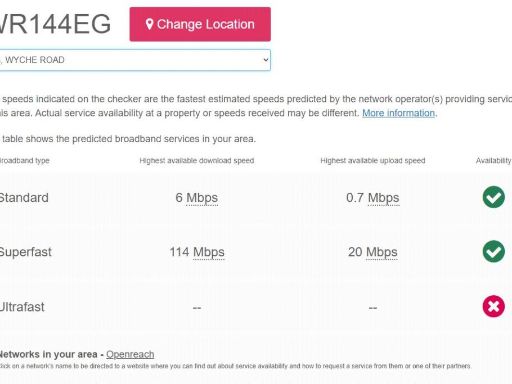Open the More information link
The width and height of the screenshot is (512, 384).
tap(398, 113)
